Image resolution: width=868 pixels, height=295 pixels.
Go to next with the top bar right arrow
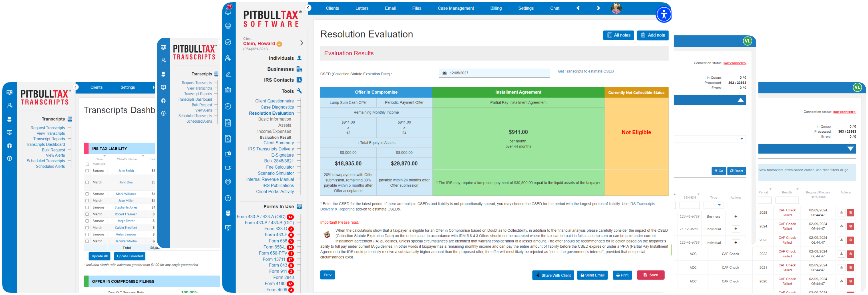click(x=598, y=8)
